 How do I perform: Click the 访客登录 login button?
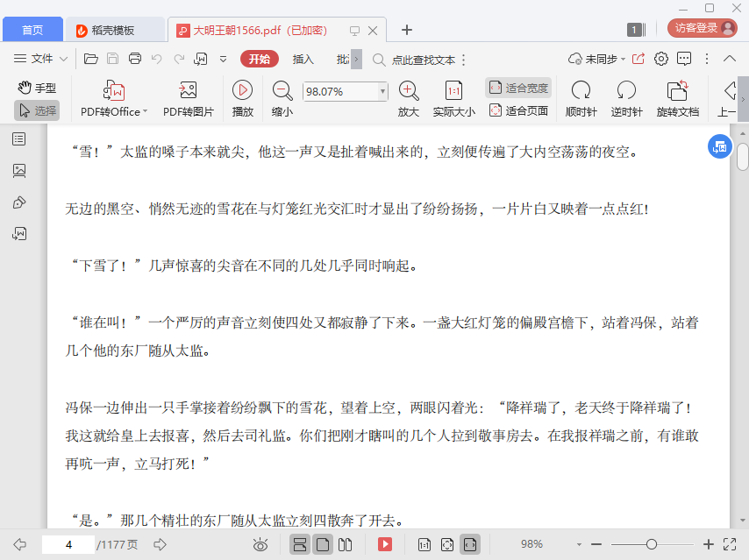(703, 28)
